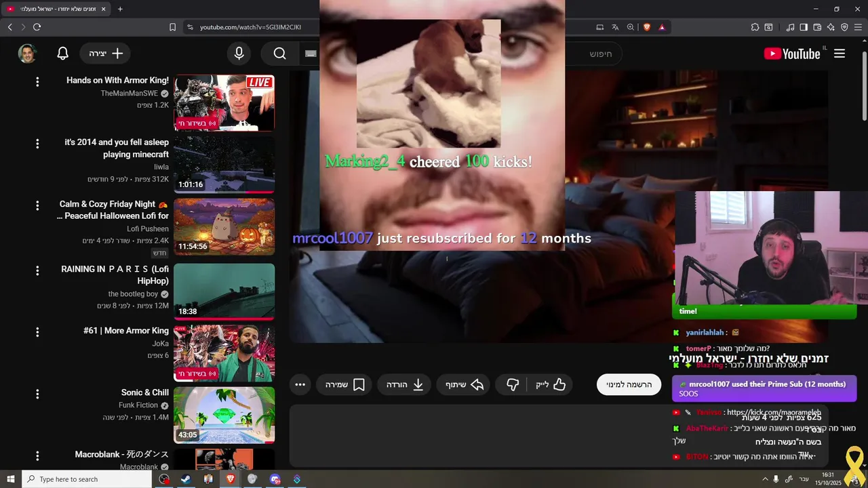The image size is (868, 488).
Task: Open the Pusheen Halloween lofi thumbnail
Action: pyautogui.click(x=224, y=226)
